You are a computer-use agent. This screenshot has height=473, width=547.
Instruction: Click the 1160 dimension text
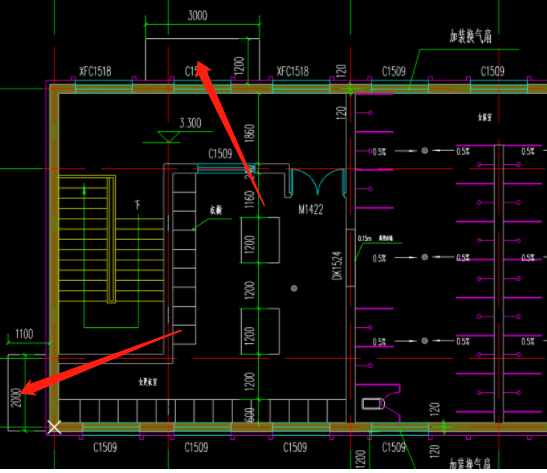250,200
